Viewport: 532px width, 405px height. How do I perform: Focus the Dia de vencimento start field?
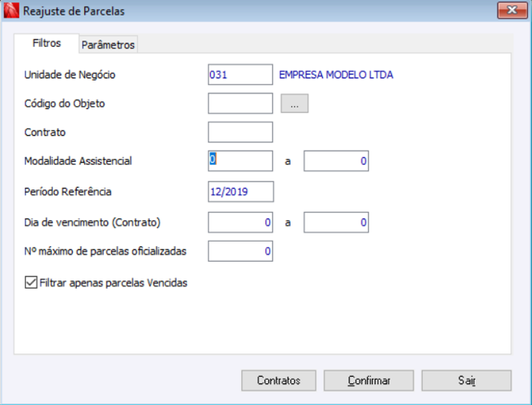pyautogui.click(x=240, y=222)
